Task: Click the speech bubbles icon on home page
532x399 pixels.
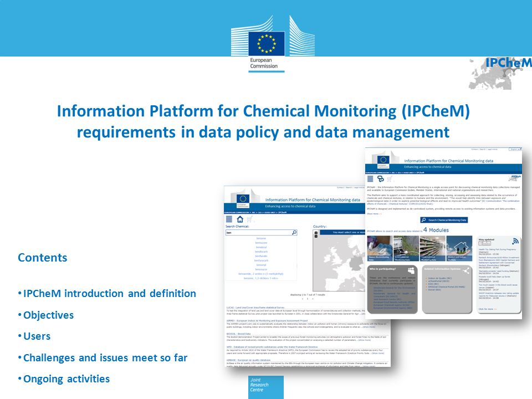Action: (x=380, y=179)
